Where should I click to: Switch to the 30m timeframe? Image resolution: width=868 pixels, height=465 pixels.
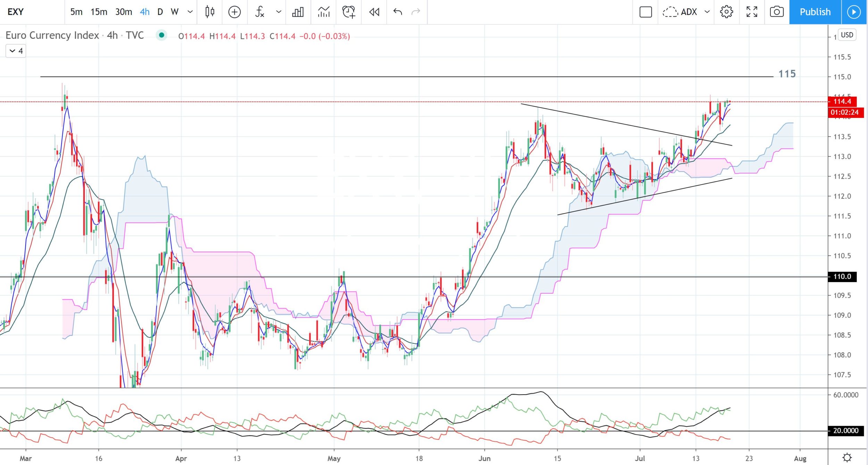click(124, 12)
